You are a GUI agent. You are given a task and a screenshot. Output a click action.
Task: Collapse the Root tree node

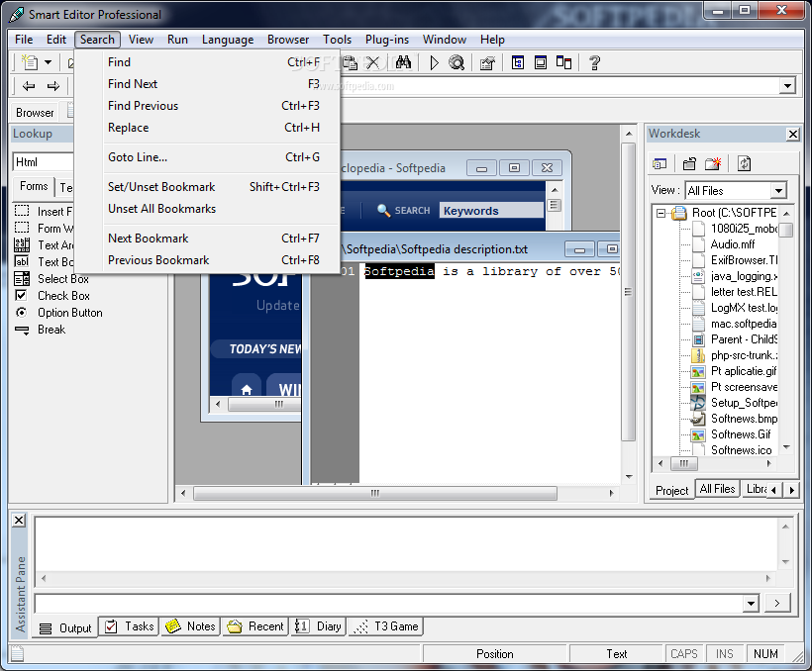660,213
